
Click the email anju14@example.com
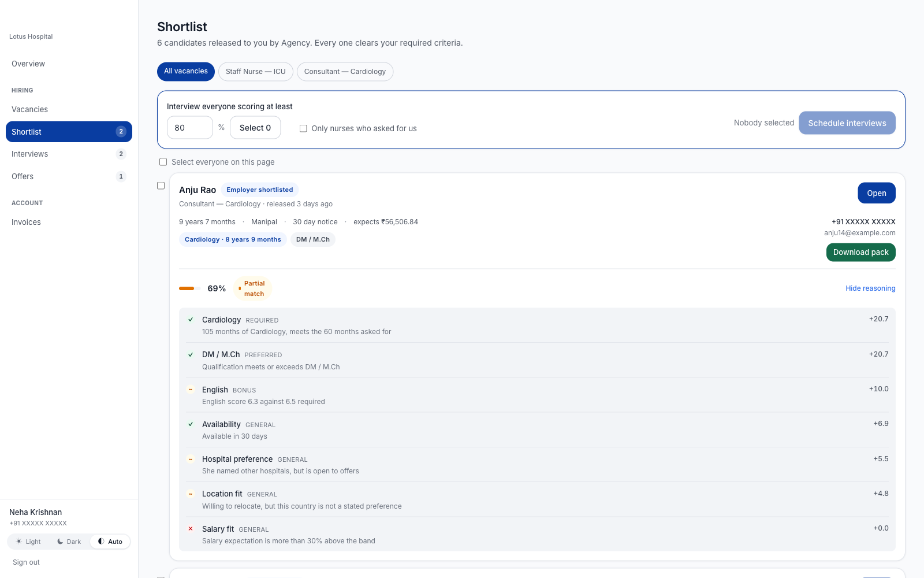[x=860, y=233]
